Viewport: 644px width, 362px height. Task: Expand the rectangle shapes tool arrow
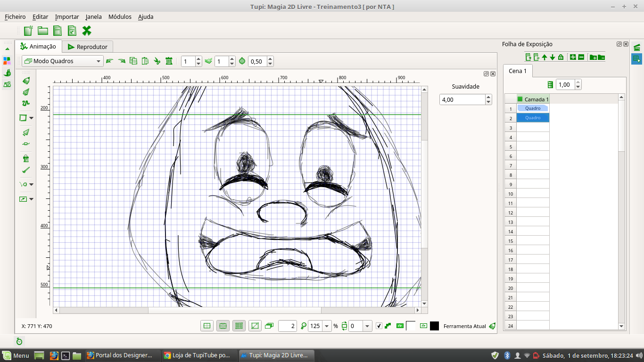(32, 118)
